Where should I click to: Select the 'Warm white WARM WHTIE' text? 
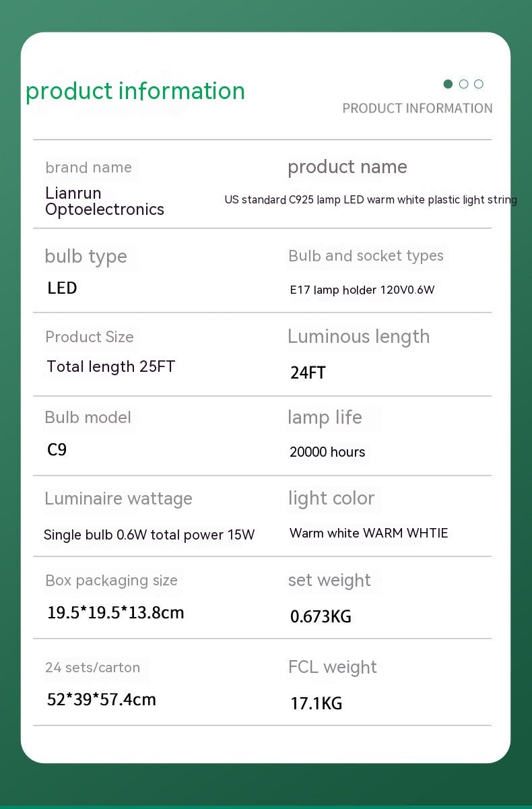click(368, 533)
